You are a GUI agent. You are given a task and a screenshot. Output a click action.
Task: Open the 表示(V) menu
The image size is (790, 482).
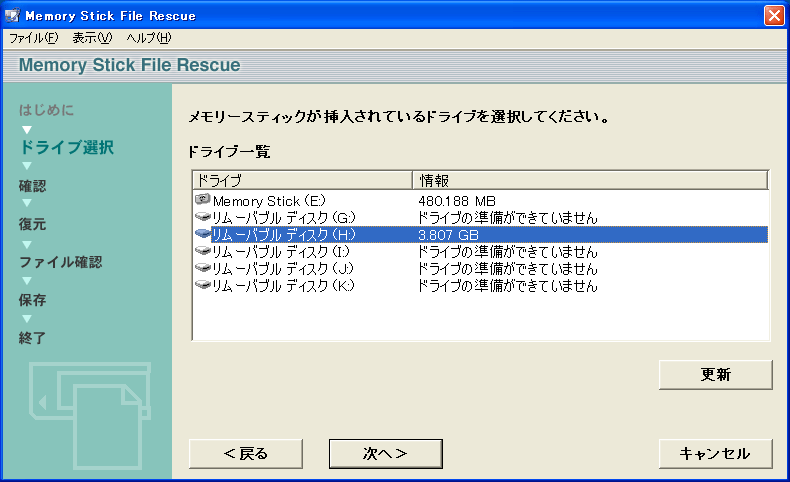pyautogui.click(x=92, y=38)
